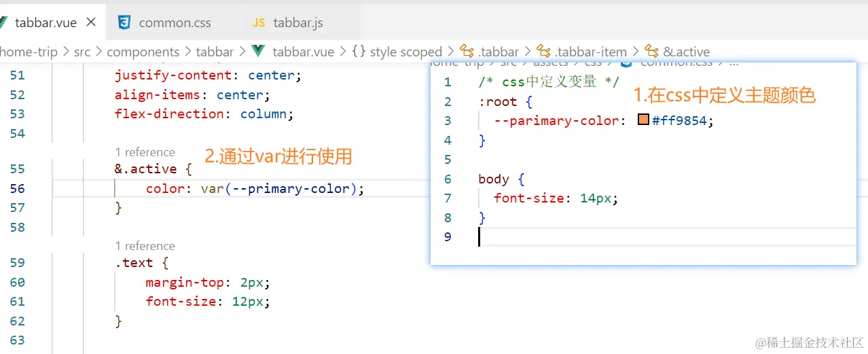This screenshot has height=354, width=868.
Task: Click the curly braces icon before style scoped
Action: (x=359, y=52)
